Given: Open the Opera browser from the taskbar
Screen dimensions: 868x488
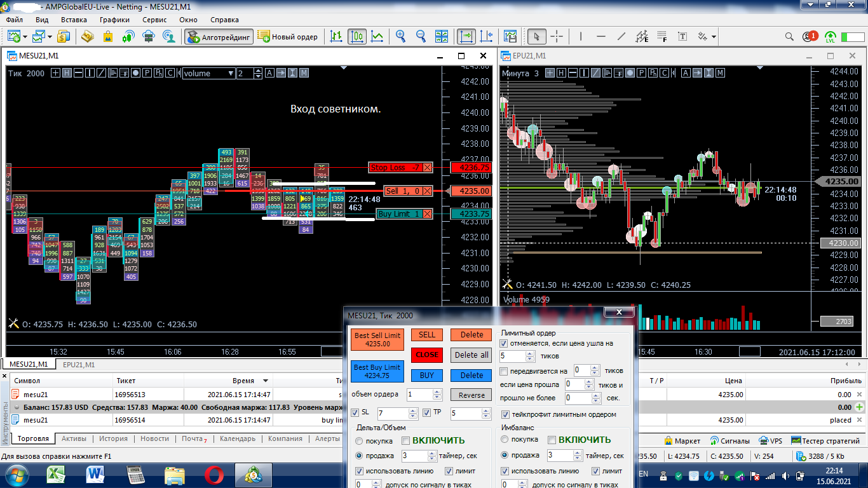Looking at the screenshot, I should pyautogui.click(x=214, y=474).
